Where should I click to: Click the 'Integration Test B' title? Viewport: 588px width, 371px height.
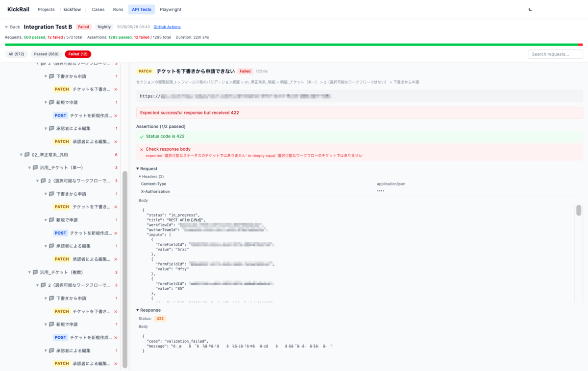coord(48,27)
